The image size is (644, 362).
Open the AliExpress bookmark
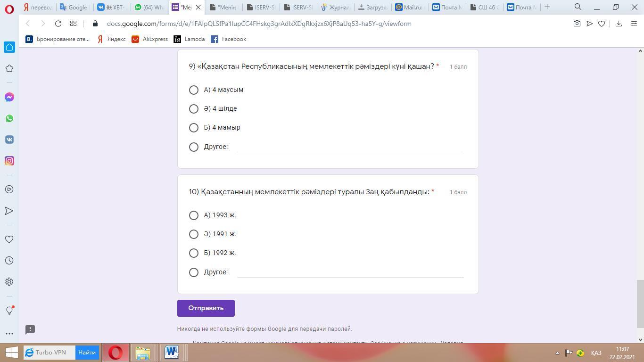[x=149, y=39]
